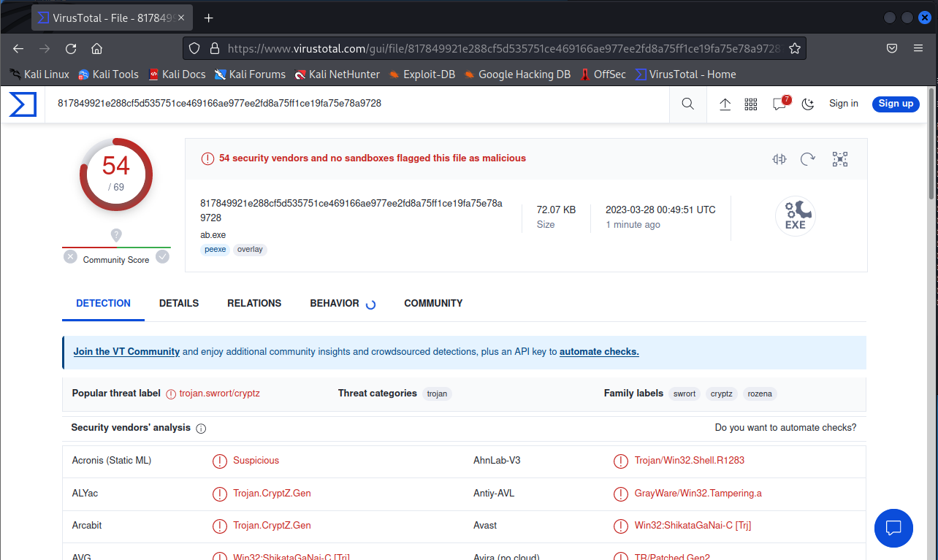Toggle dark mode moon icon

[807, 104]
